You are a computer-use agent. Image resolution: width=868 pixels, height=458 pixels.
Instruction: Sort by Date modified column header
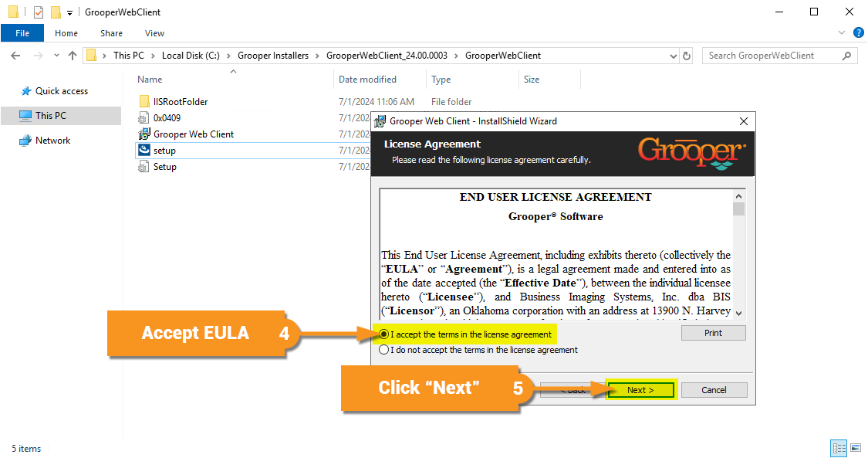pyautogui.click(x=367, y=80)
